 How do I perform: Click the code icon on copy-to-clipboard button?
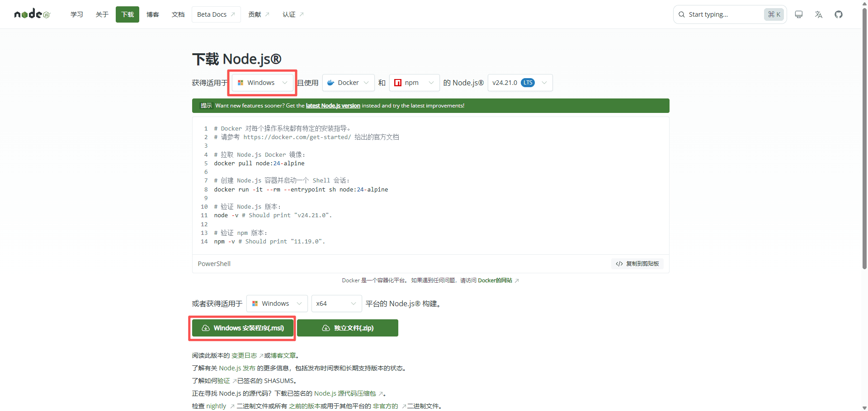point(619,264)
